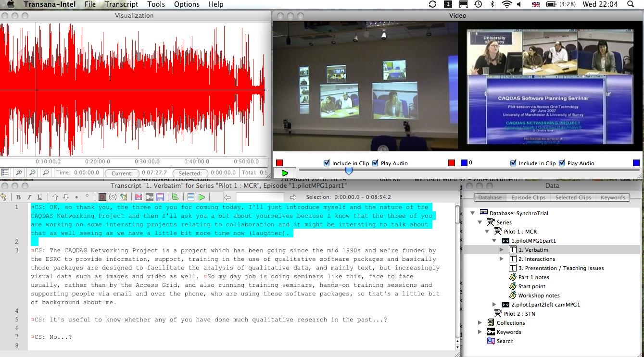This screenshot has width=644, height=357.
Task: Click the Italic formatting icon
Action: tap(29, 197)
